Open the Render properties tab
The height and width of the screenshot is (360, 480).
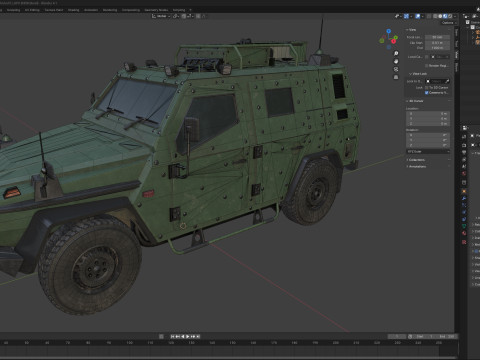click(464, 145)
